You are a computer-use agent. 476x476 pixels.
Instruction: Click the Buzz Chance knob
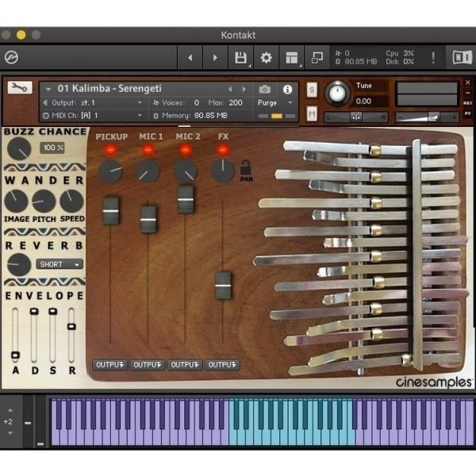[x=19, y=149]
